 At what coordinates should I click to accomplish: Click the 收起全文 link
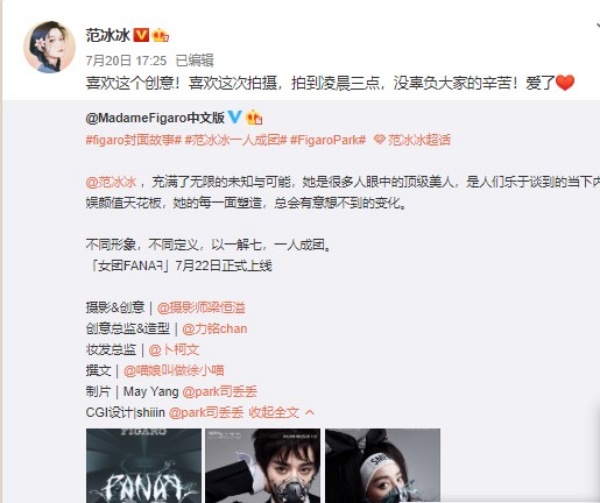click(274, 412)
